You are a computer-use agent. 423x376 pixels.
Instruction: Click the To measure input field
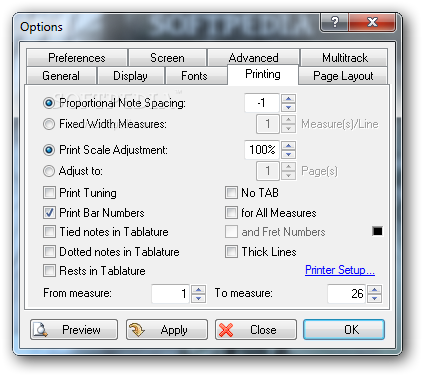click(x=347, y=294)
